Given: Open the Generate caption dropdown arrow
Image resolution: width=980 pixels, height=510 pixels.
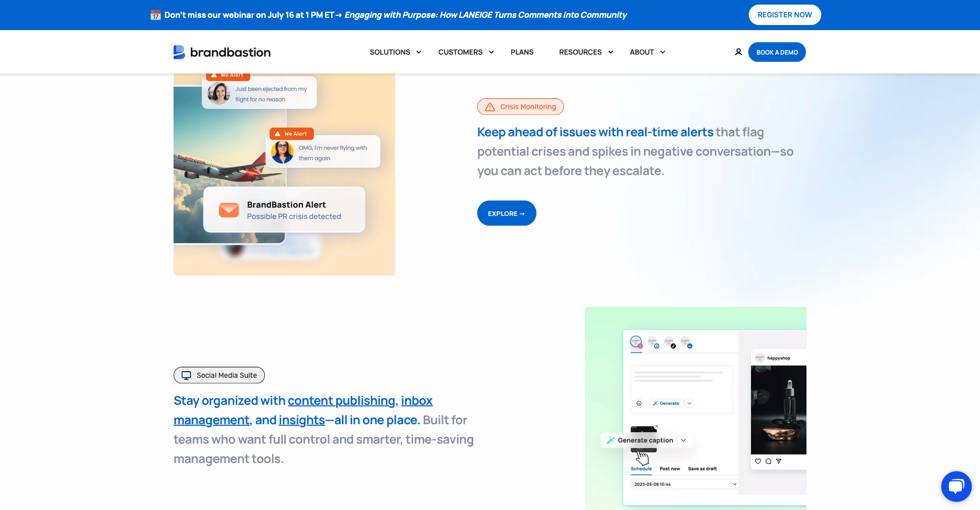Looking at the screenshot, I should coord(683,440).
